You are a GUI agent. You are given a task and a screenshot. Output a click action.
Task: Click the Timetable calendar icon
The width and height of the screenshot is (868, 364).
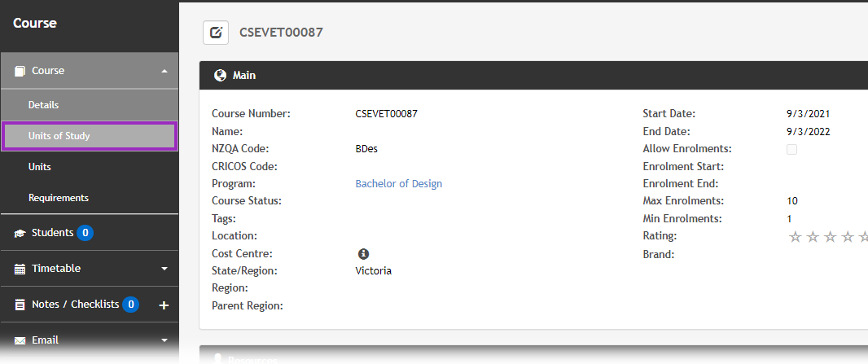[20, 269]
